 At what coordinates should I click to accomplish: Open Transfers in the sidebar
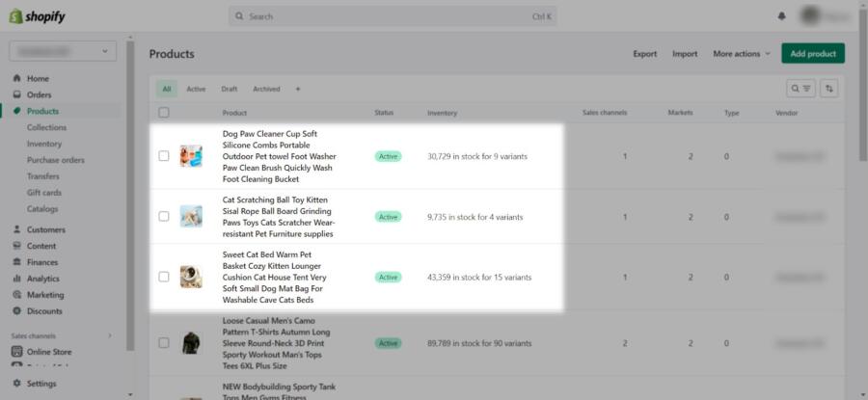(43, 176)
